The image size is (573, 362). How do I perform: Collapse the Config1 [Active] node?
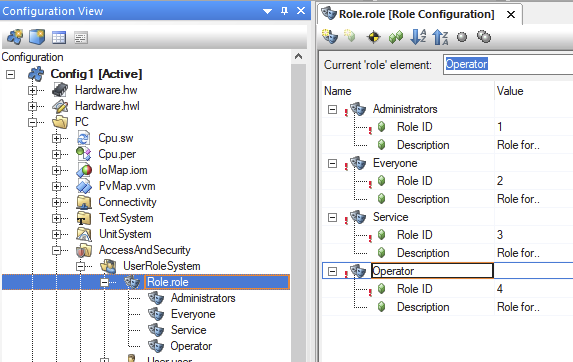point(11,74)
